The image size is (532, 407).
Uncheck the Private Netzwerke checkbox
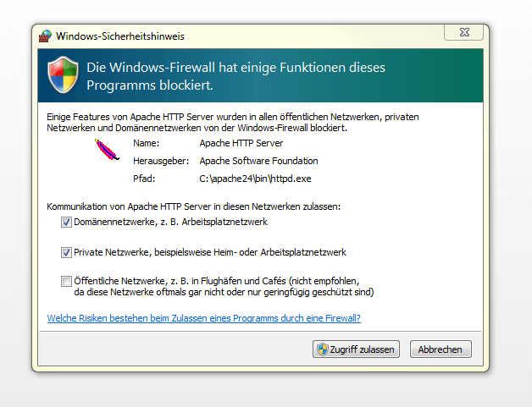tap(66, 252)
